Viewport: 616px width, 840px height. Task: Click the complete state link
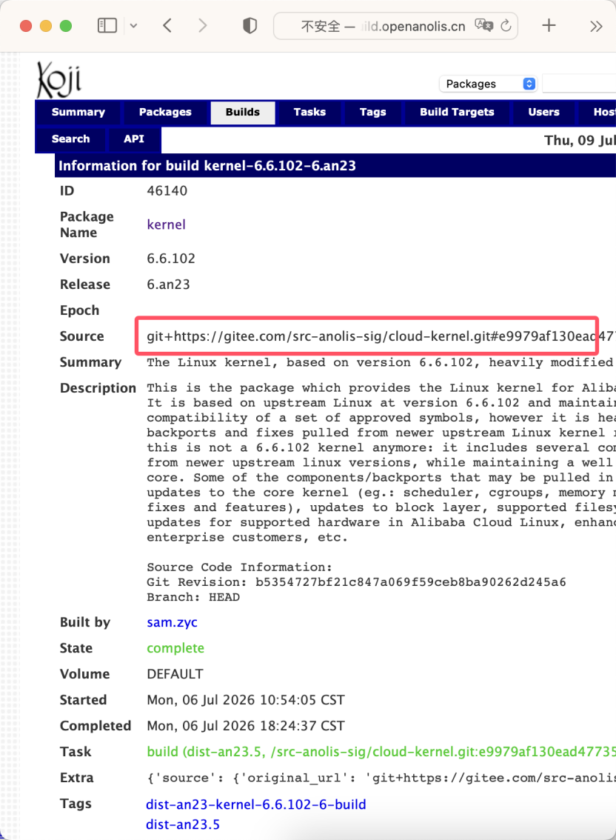(175, 647)
